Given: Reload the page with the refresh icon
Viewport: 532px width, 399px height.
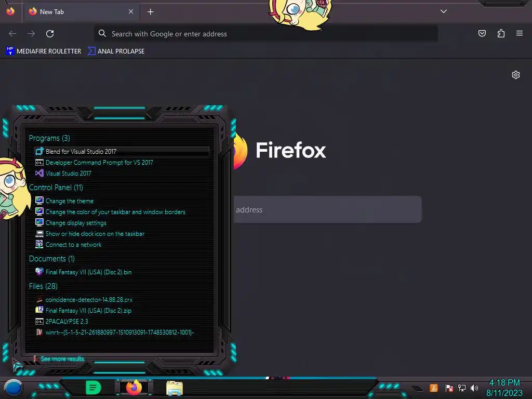Looking at the screenshot, I should click(x=50, y=34).
